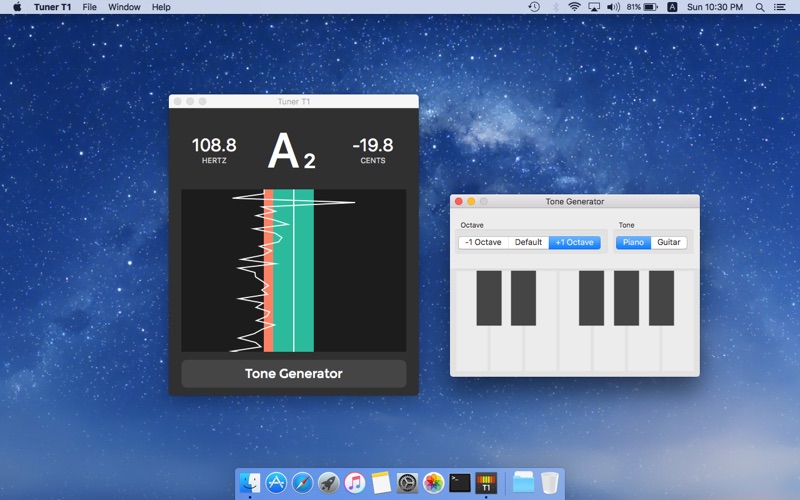Play the sixth white piano key A
The height and width of the screenshot is (500, 800).
click(x=643, y=347)
